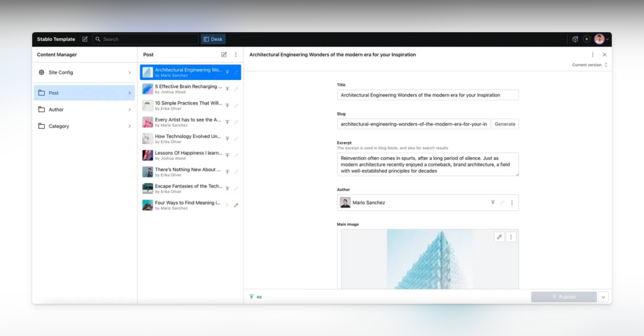Open Author in Content Manager
This screenshot has width=644, height=336.
[84, 109]
